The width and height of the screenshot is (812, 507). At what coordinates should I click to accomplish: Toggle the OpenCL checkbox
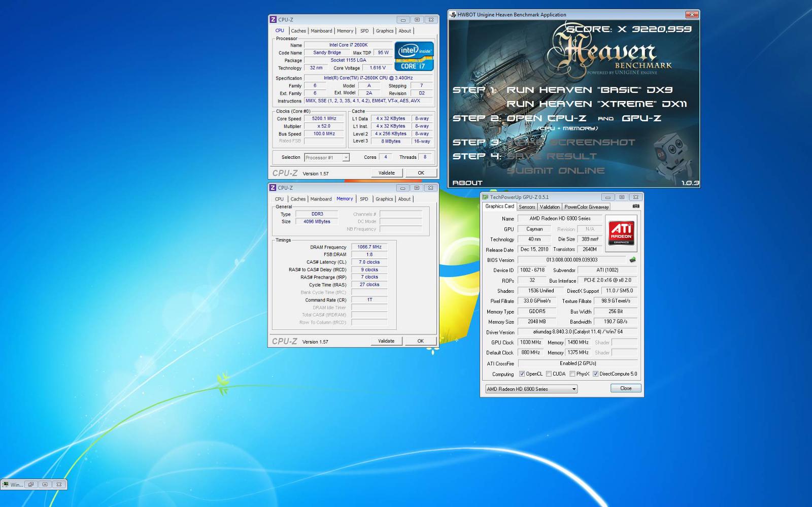[x=522, y=374]
